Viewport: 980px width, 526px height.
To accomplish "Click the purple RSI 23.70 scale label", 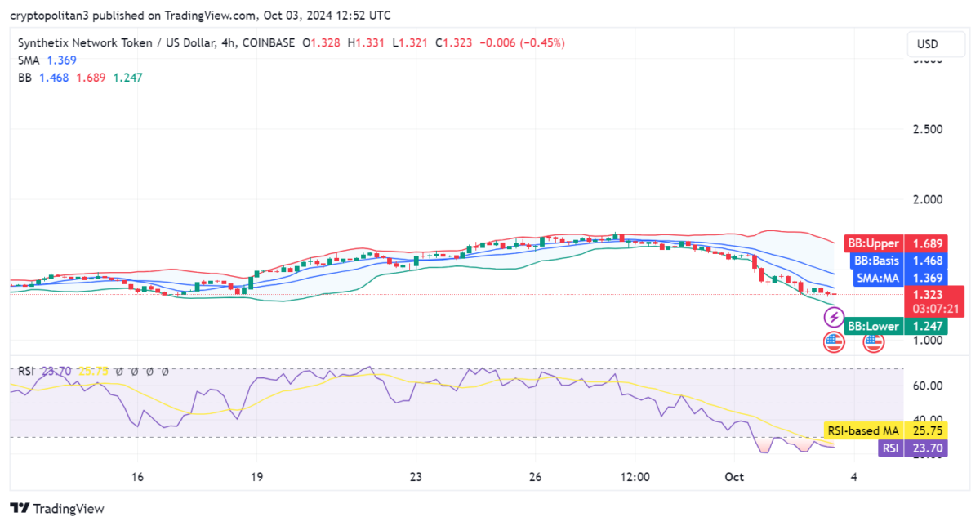I will (912, 448).
